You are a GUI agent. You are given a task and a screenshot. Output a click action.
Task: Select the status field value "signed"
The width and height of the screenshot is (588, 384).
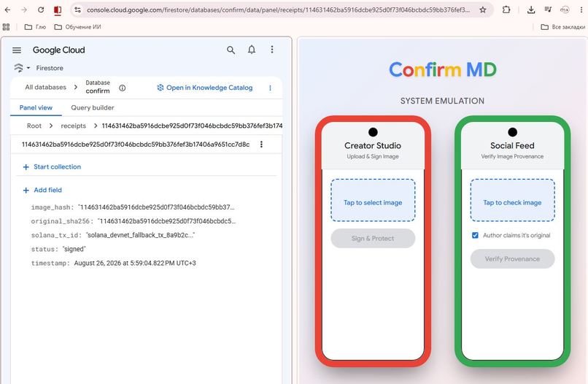point(74,249)
